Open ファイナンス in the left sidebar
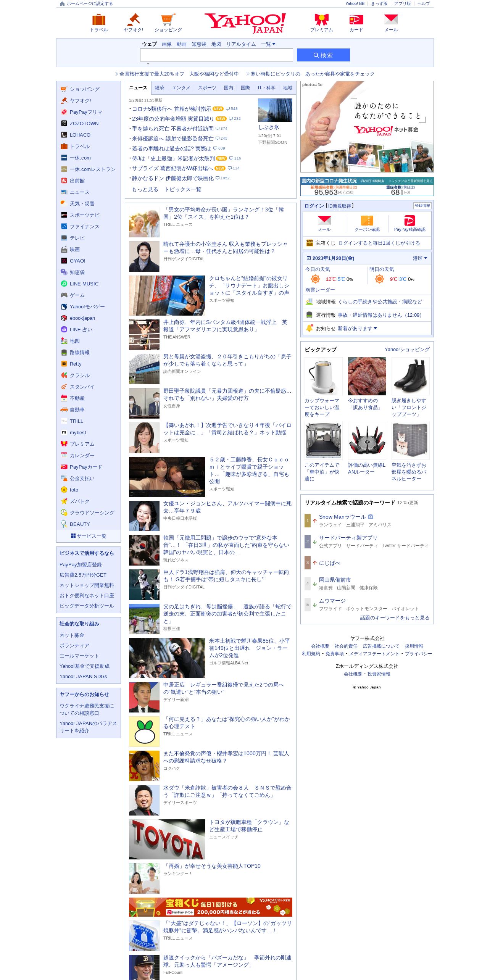This screenshot has width=490, height=980. [84, 227]
